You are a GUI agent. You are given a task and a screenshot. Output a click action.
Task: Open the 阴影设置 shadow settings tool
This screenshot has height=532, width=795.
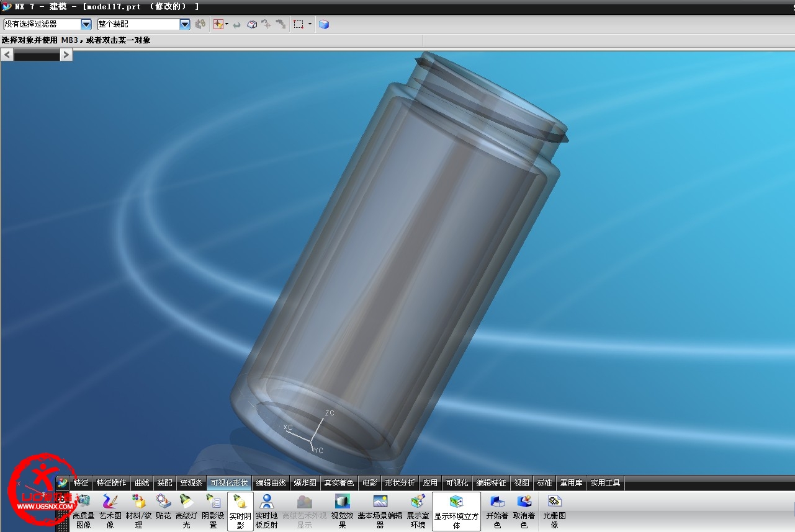click(x=213, y=512)
